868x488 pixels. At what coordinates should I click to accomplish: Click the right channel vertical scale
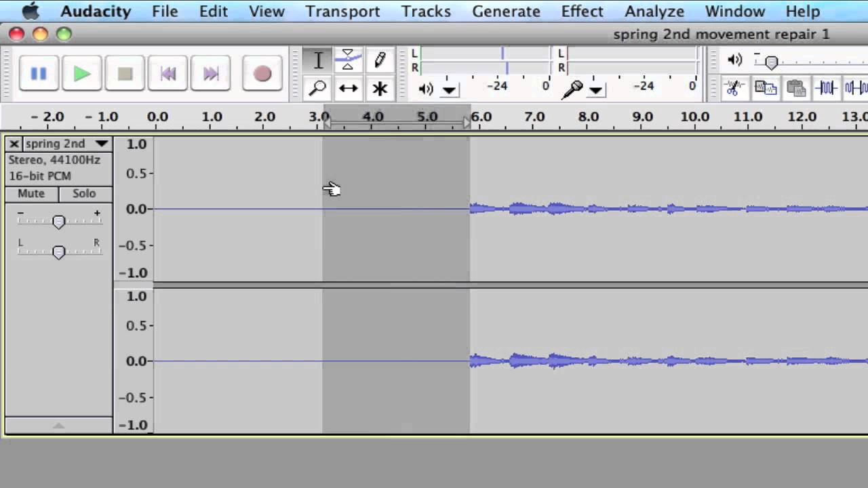[134, 361]
